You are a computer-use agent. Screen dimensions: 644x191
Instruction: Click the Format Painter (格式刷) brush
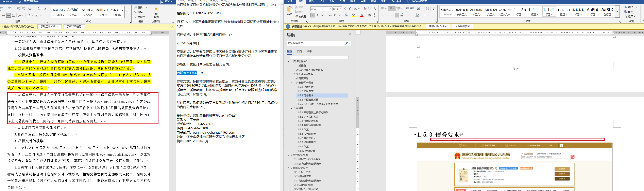point(300,16)
